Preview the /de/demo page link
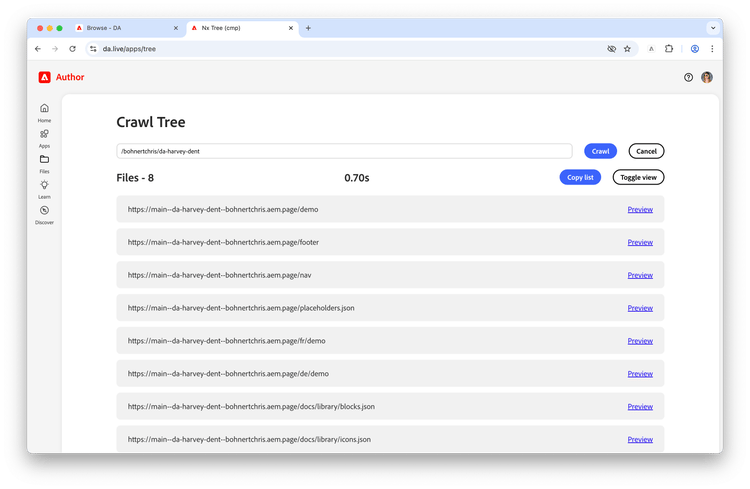 (640, 374)
